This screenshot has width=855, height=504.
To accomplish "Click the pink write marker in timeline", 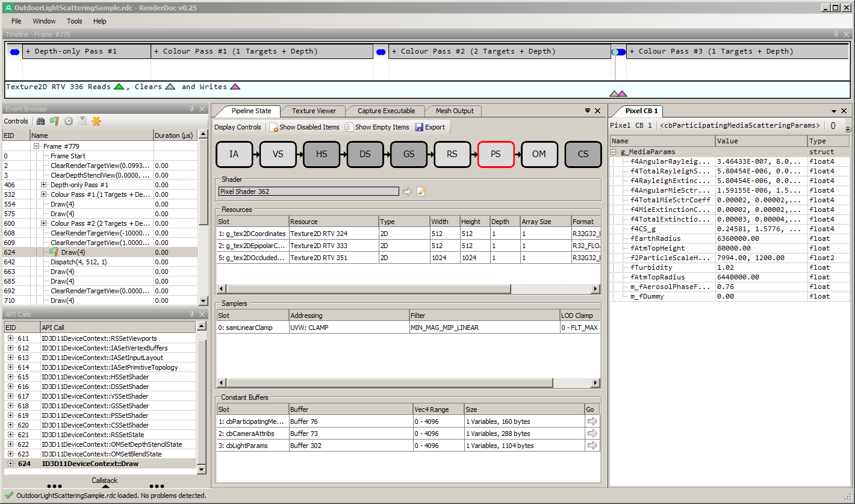I will pyautogui.click(x=623, y=93).
